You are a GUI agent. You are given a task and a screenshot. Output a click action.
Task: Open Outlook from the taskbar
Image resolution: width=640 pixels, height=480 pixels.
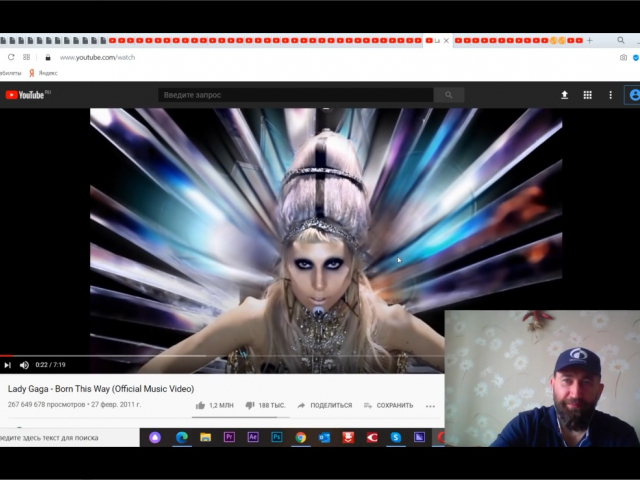tap(324, 438)
